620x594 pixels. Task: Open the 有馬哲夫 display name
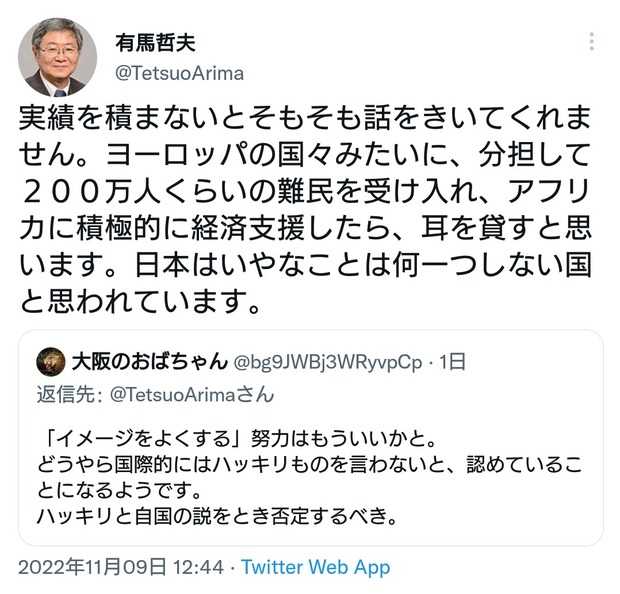click(x=155, y=43)
